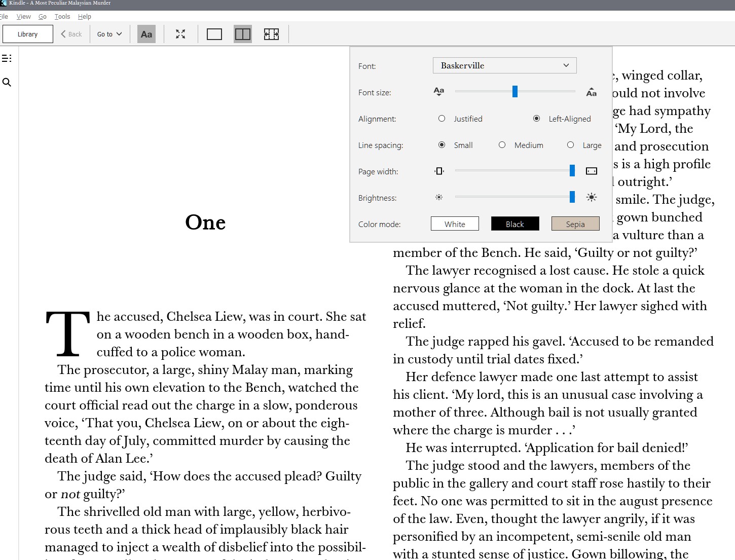Click the large drop cap letter T
This screenshot has height=560, width=735.
click(x=68, y=333)
